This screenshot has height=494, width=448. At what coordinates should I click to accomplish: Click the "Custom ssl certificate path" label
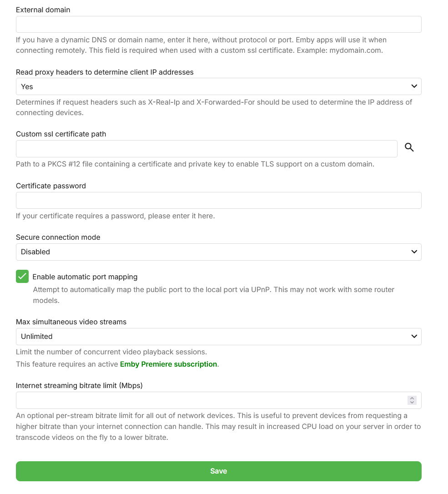tap(61, 134)
